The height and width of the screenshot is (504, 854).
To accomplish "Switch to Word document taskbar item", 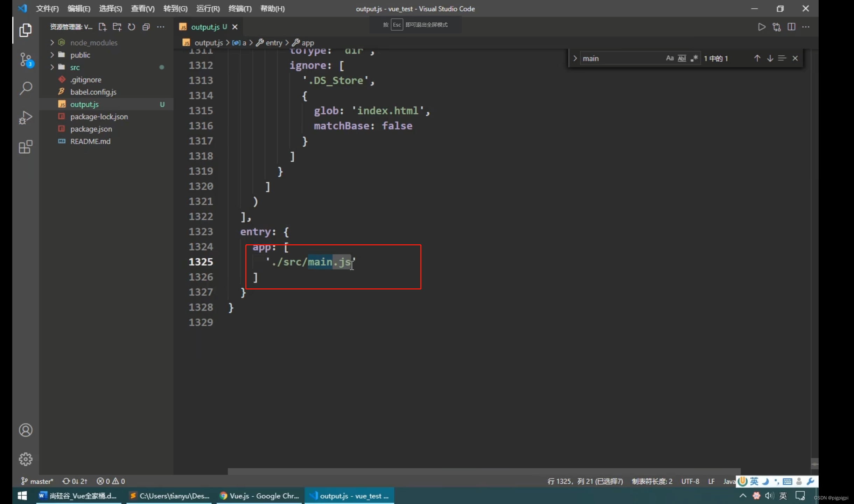I will tap(79, 496).
